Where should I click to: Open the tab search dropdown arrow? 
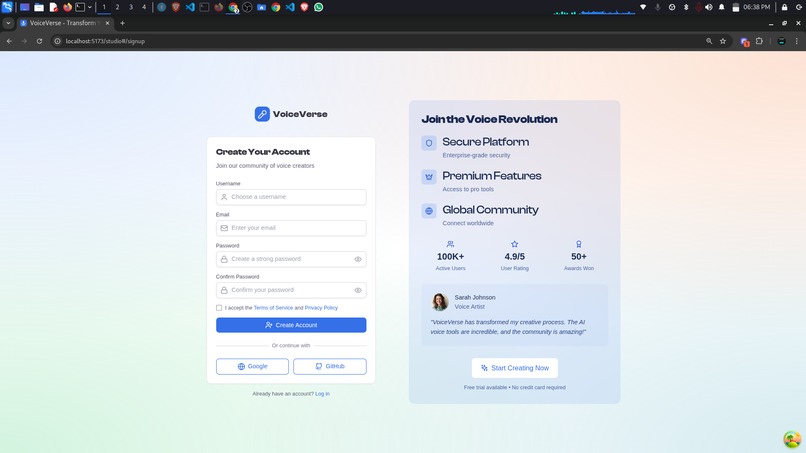(x=8, y=23)
